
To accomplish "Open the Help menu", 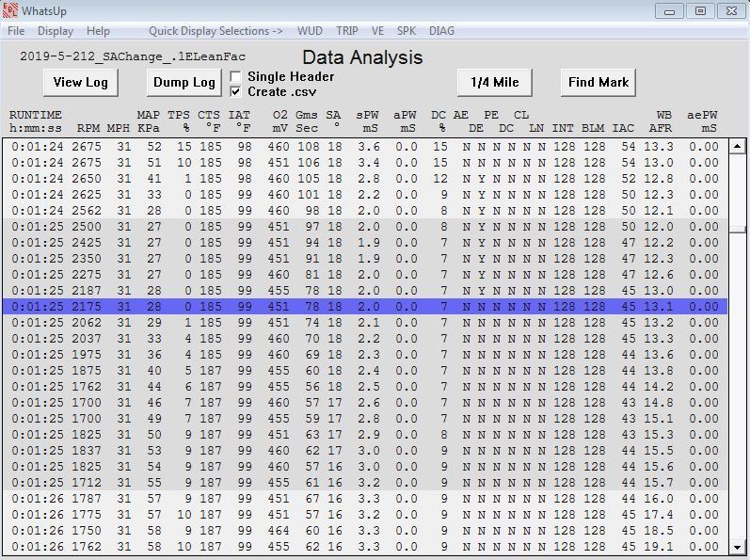I will coord(98,31).
